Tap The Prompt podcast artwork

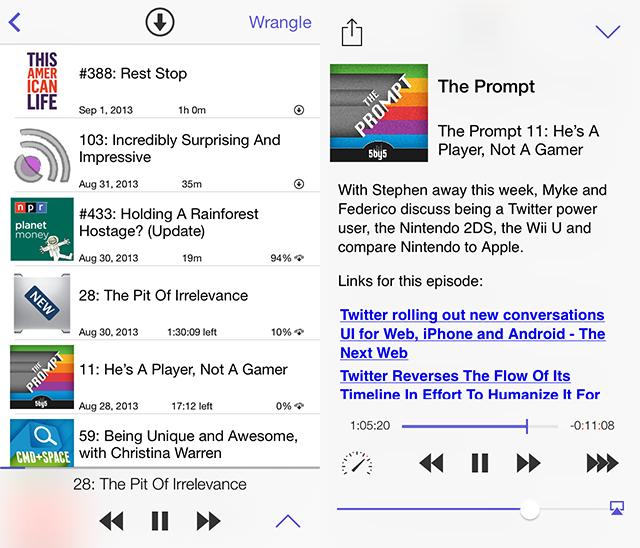click(378, 113)
